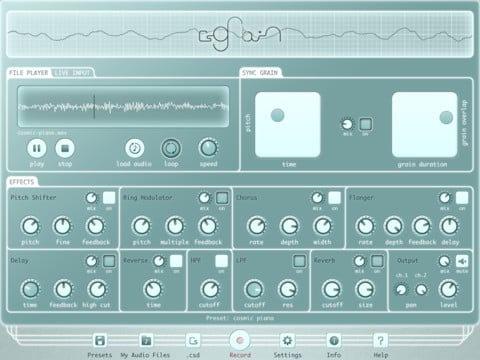480x360 pixels.
Task: Mute output with the speaker icon
Action: (x=462, y=261)
